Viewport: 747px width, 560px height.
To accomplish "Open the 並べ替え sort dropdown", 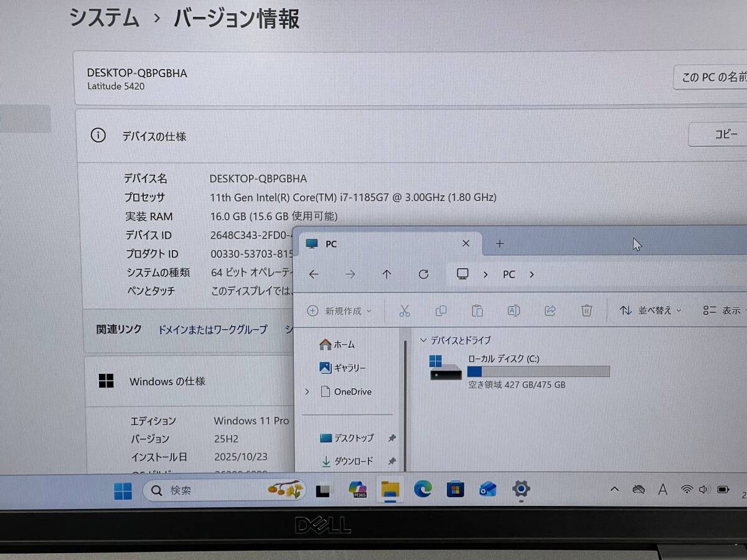I will [x=651, y=310].
